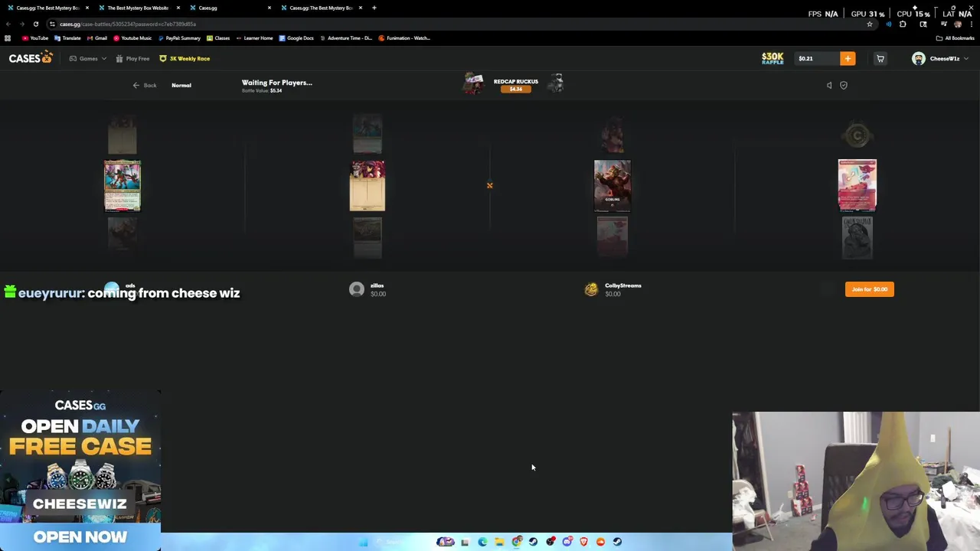Open File Explorer from the taskbar
The height and width of the screenshot is (551, 980).
click(x=499, y=542)
